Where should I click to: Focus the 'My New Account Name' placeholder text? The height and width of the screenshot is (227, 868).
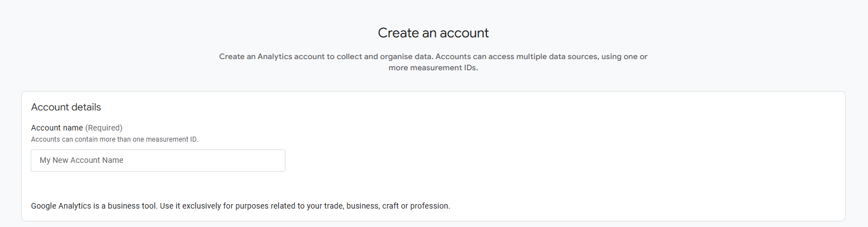82,161
